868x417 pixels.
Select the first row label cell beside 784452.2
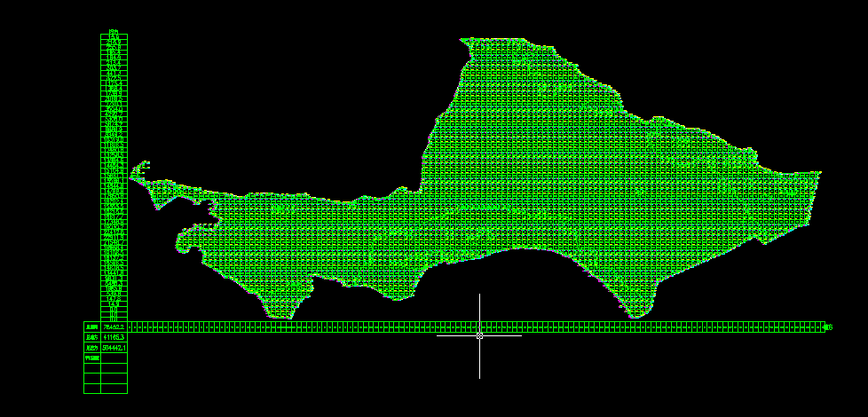click(91, 327)
